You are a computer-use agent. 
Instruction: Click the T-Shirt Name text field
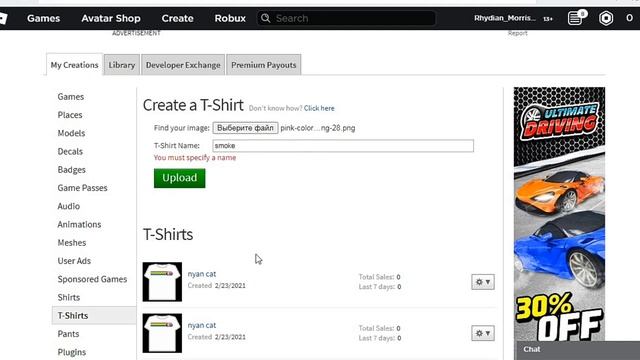click(343, 146)
